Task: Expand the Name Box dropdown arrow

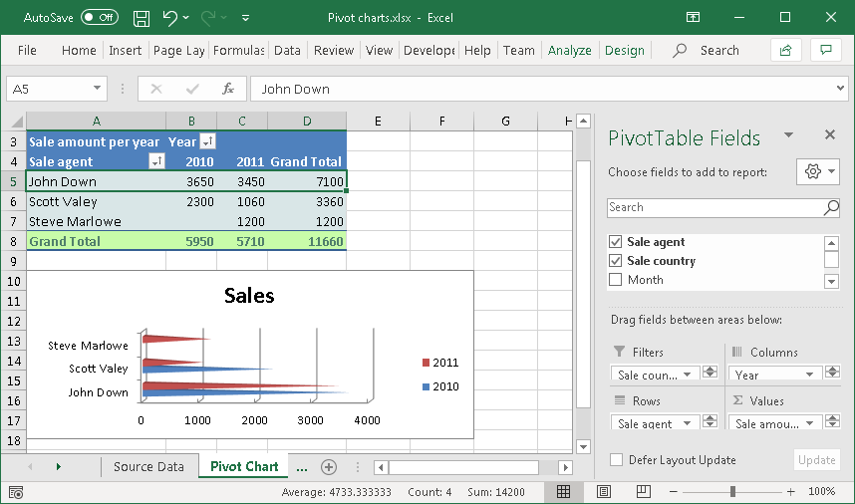Action: [97, 89]
